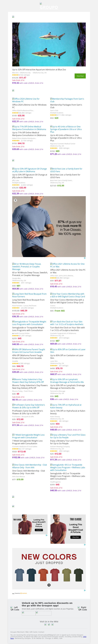Open the Office 2024 Lifetime Use deal link
The height and width of the screenshot is (644, 98).
click(26, 100)
